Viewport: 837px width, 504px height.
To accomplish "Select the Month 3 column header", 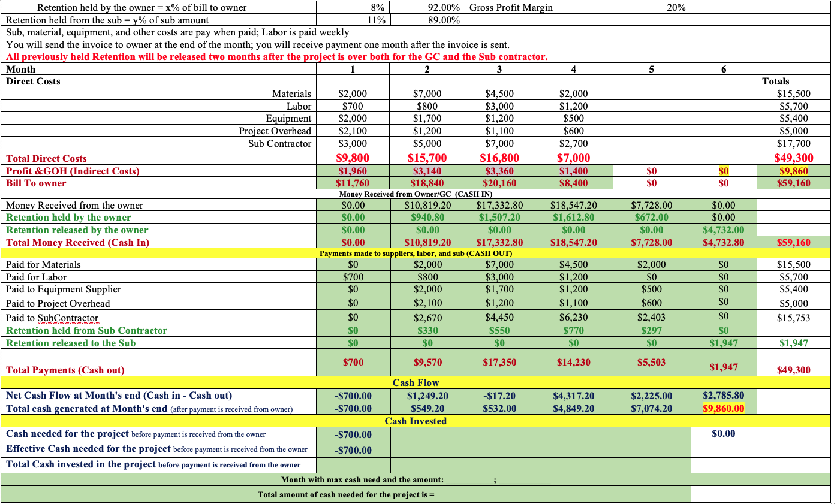I will pyautogui.click(x=499, y=69).
